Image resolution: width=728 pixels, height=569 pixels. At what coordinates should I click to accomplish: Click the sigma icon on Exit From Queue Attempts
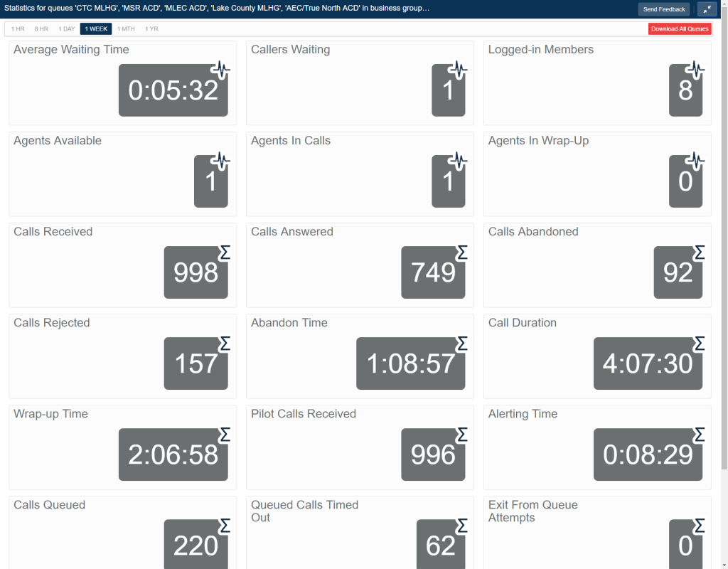(700, 526)
